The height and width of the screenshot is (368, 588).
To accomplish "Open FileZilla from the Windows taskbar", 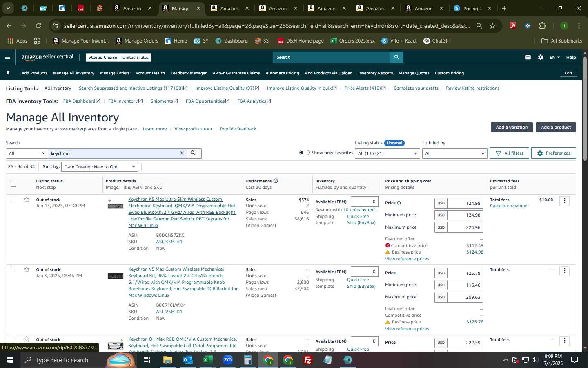I will click(x=308, y=360).
